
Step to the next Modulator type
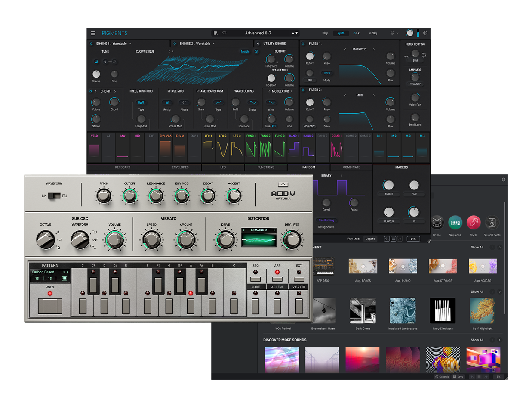[x=291, y=91]
